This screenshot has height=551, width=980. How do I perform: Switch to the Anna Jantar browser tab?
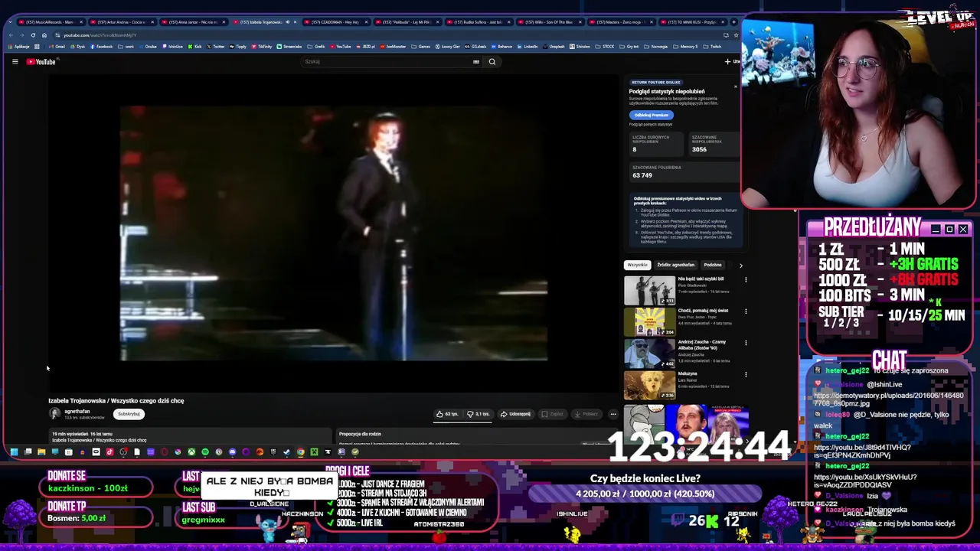[x=193, y=22]
